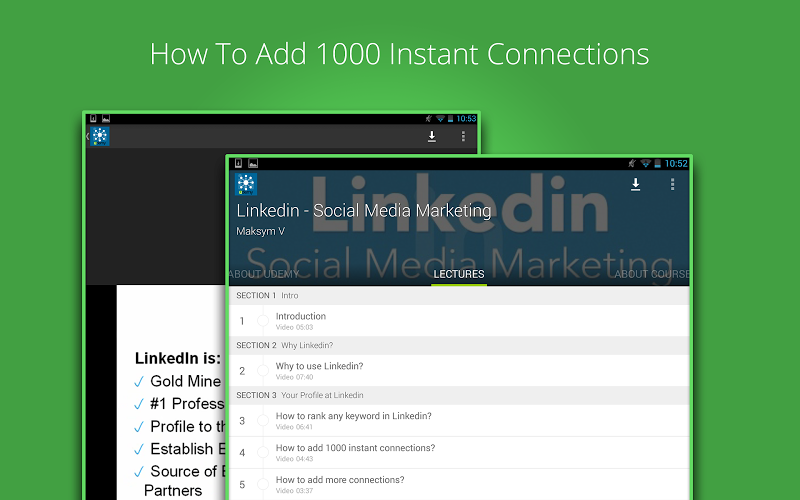The image size is (800, 500).
Task: Toggle completion circle for Why to use Linkedin
Action: click(x=263, y=370)
